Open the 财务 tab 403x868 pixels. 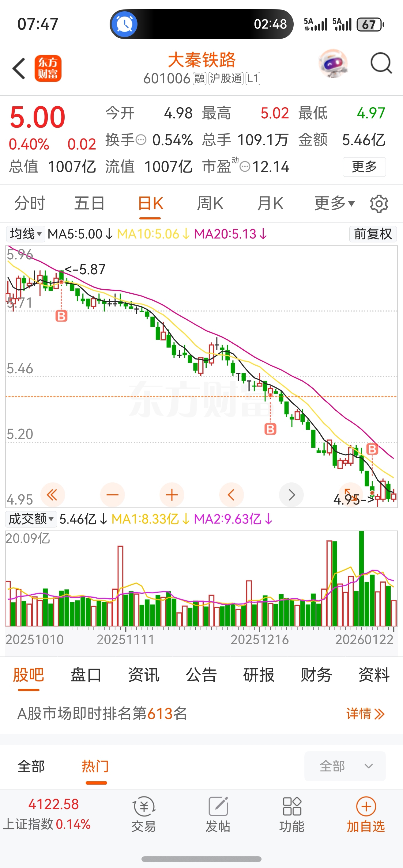coord(316,675)
